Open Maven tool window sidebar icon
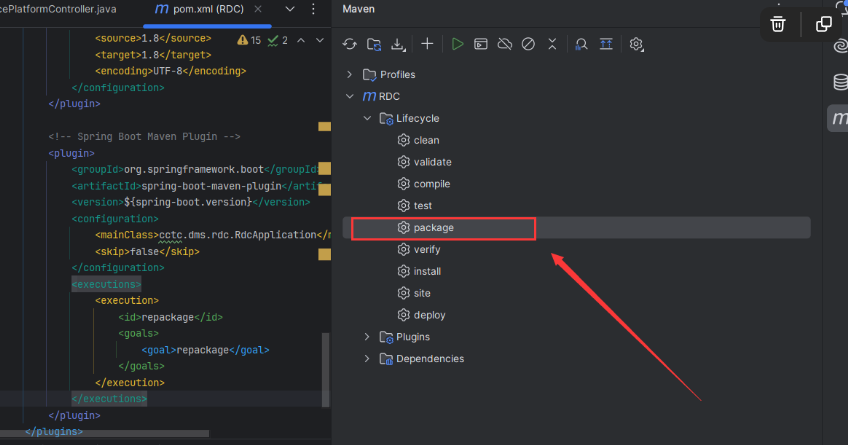The image size is (848, 445). (x=839, y=118)
